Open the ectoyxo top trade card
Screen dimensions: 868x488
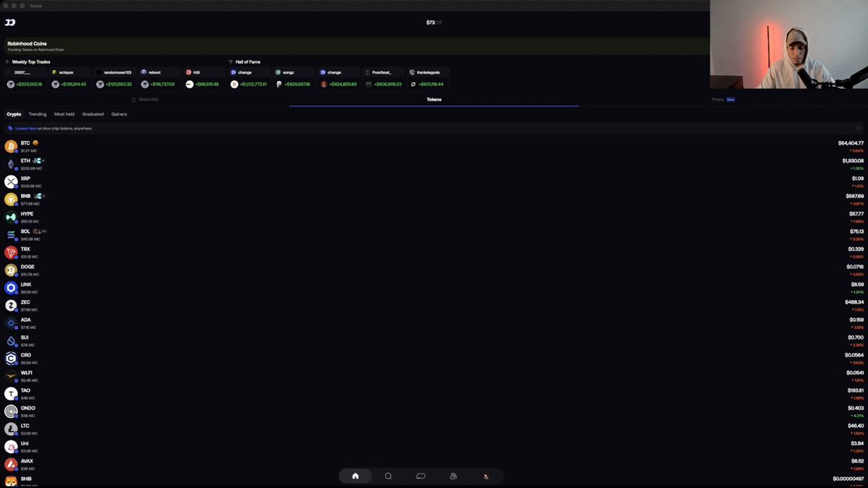(x=70, y=78)
